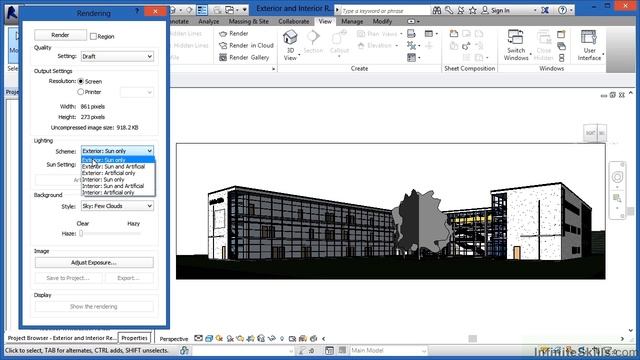640x360 pixels.
Task: Click Render in Cloud
Action: 246,45
